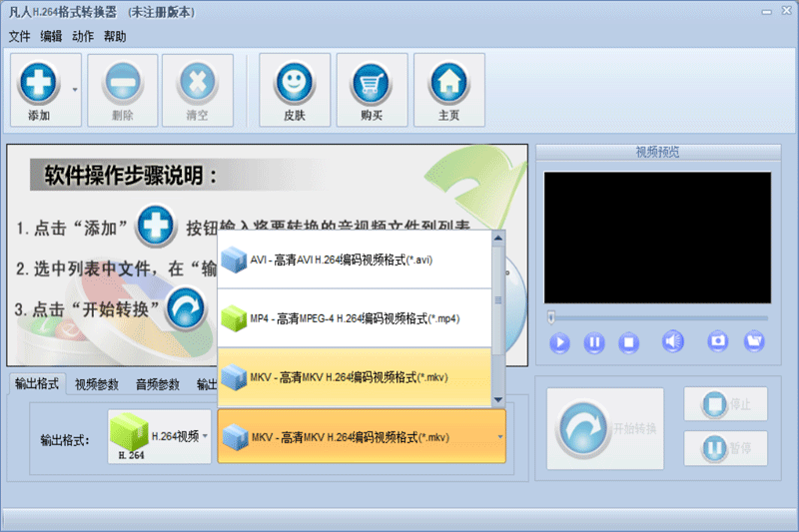
Task: Mute the preview volume speaker icon
Action: coord(672,341)
